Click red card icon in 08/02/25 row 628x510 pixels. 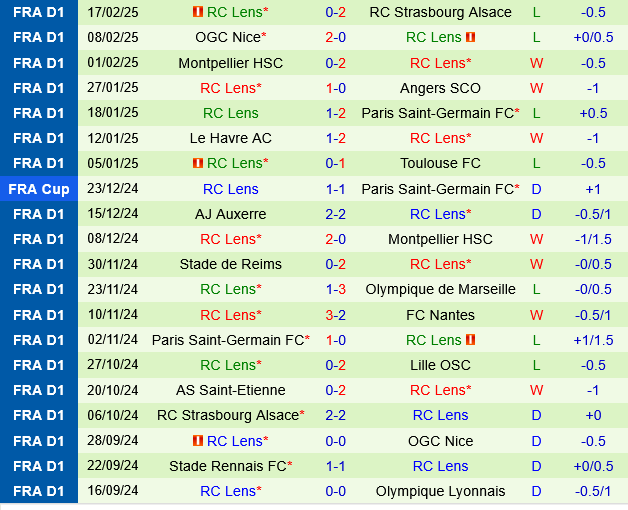click(x=471, y=38)
